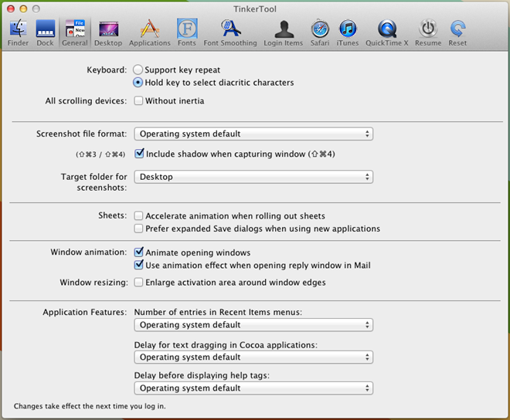Viewport: 510px width, 420px height.
Task: Open the Resume settings pane
Action: 428,32
